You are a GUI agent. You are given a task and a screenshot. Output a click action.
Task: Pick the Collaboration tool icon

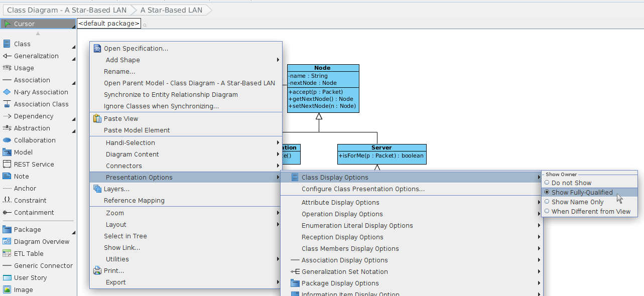point(7,140)
